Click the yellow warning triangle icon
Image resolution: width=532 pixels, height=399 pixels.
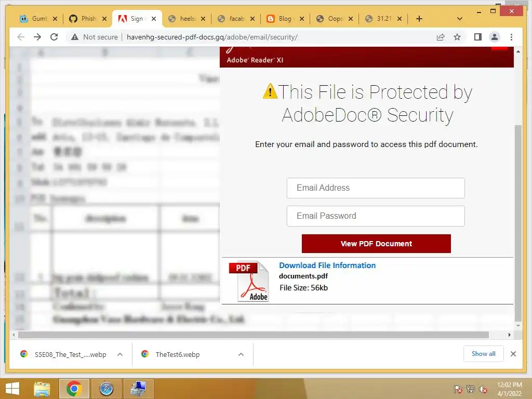pos(270,91)
